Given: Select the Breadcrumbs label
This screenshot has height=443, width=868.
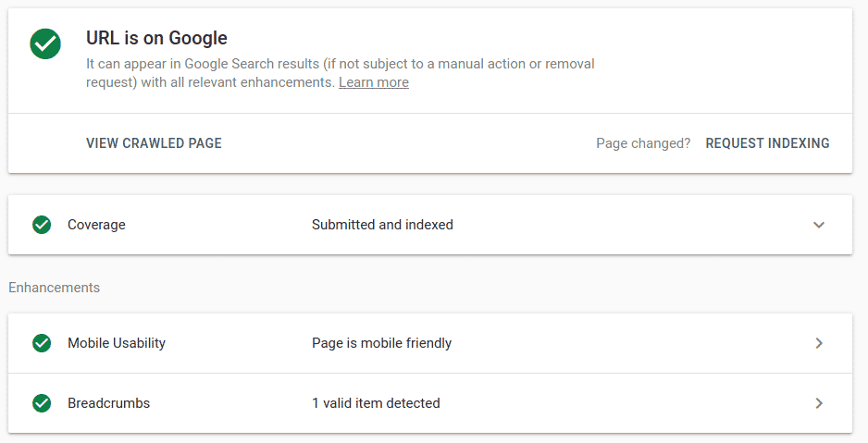Looking at the screenshot, I should [x=108, y=403].
